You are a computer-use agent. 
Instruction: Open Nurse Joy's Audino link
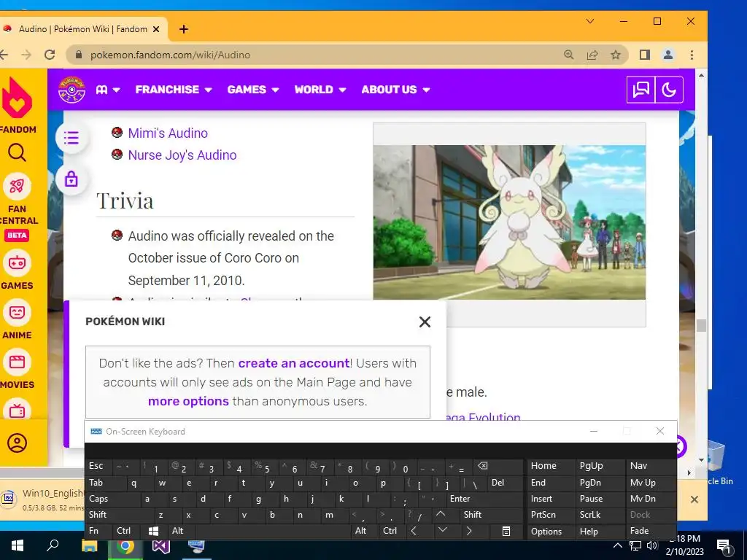[x=182, y=155]
